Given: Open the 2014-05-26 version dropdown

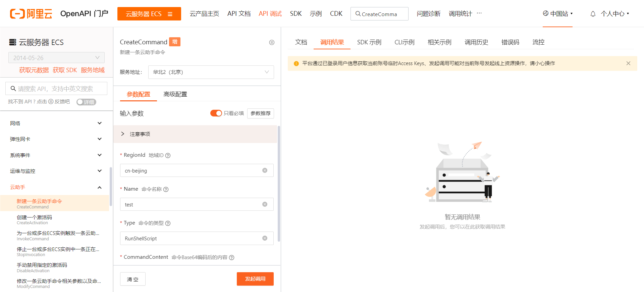Looking at the screenshot, I should (x=56, y=58).
